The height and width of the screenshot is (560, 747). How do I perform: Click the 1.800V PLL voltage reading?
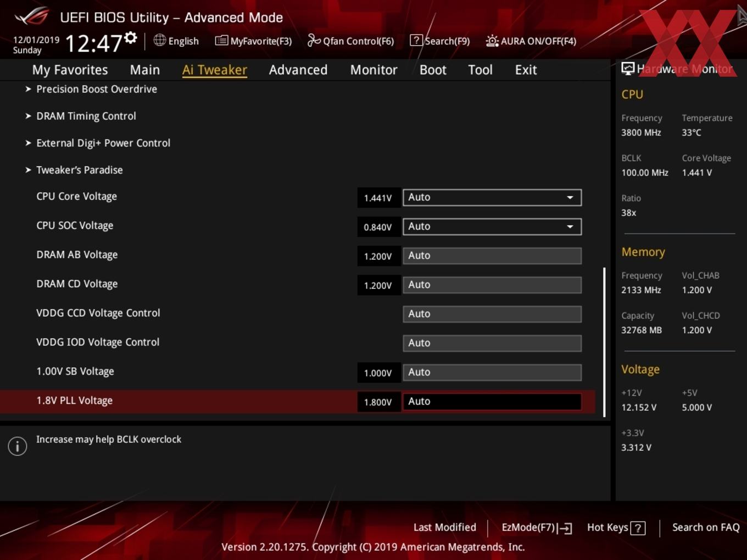(378, 402)
